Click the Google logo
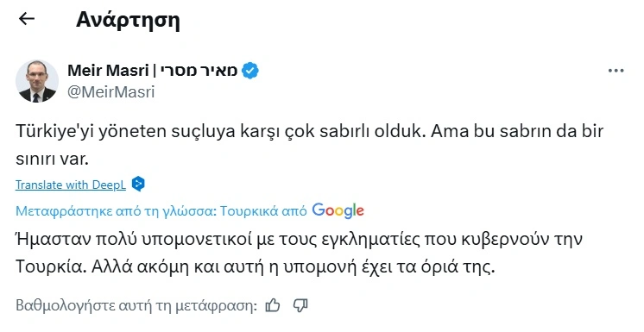Screen dimensions: 644x332 [338, 210]
